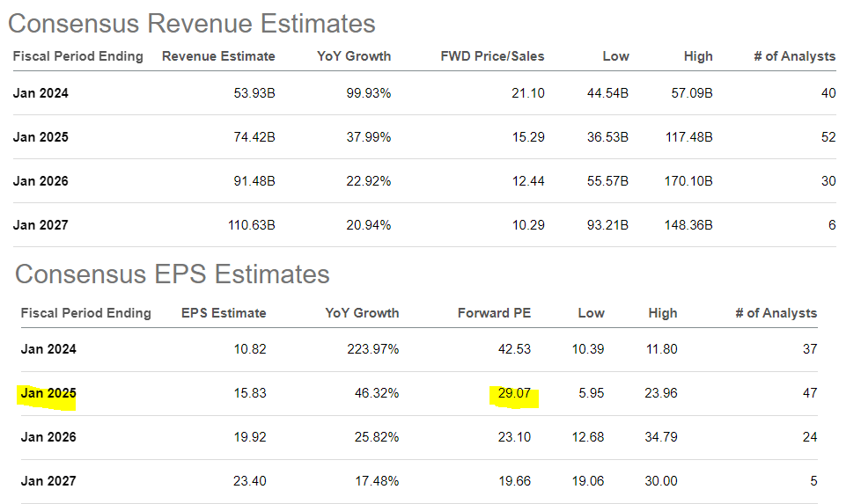The image size is (861, 504).
Task: Click the FWD Price/Sales column header
Action: click(492, 56)
